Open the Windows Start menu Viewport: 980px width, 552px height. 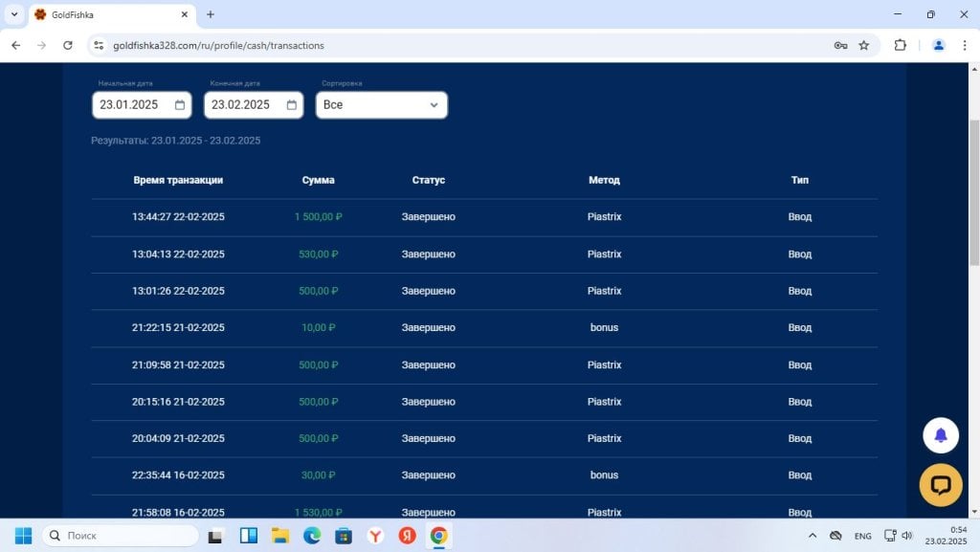(x=23, y=535)
